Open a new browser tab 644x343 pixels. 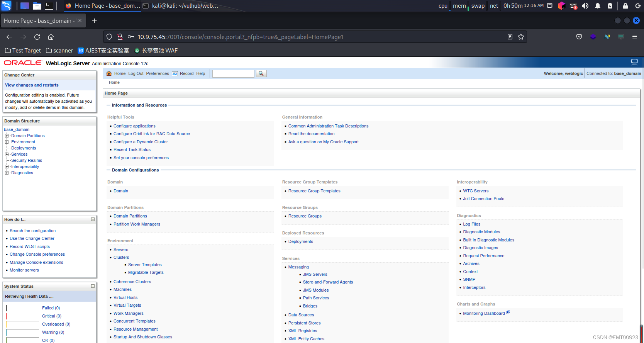(x=94, y=20)
